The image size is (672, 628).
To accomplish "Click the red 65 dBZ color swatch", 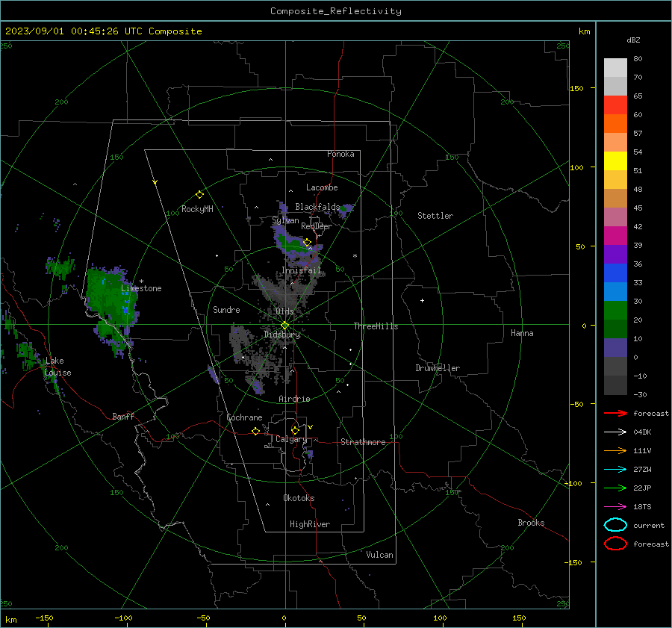I will click(615, 105).
